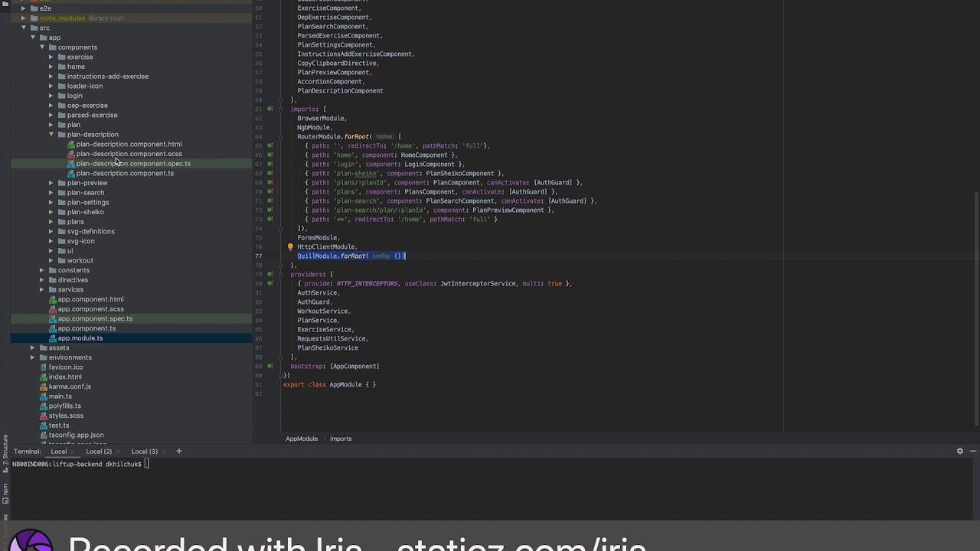Screen dimensions: 980x551
Task: Open app.component.spec.ts in project tree
Action: point(95,318)
